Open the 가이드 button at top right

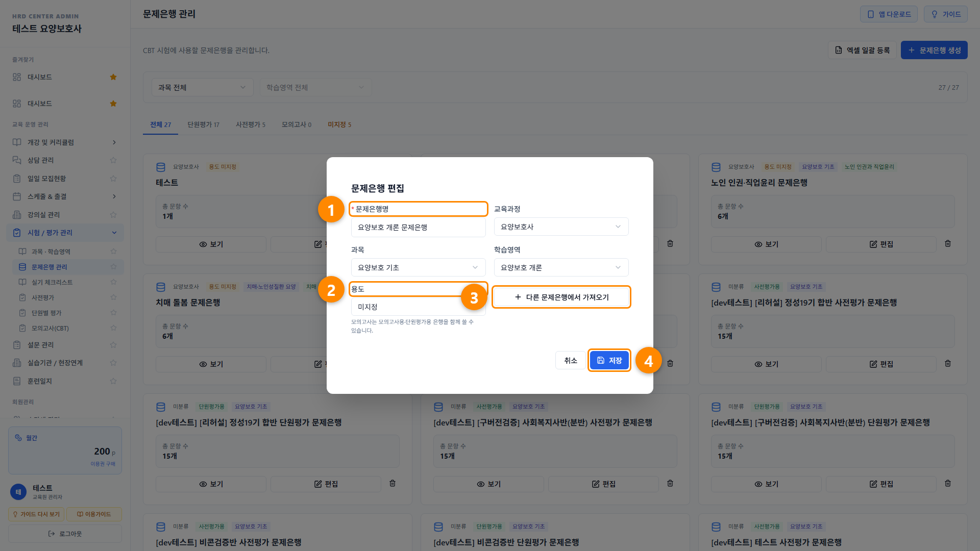pos(946,14)
